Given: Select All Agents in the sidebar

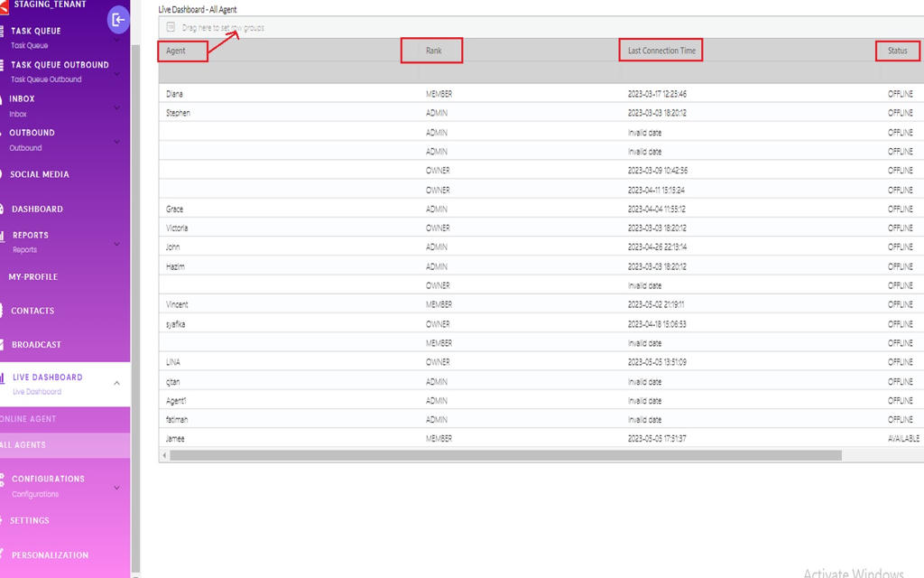Looking at the screenshot, I should pyautogui.click(x=24, y=445).
